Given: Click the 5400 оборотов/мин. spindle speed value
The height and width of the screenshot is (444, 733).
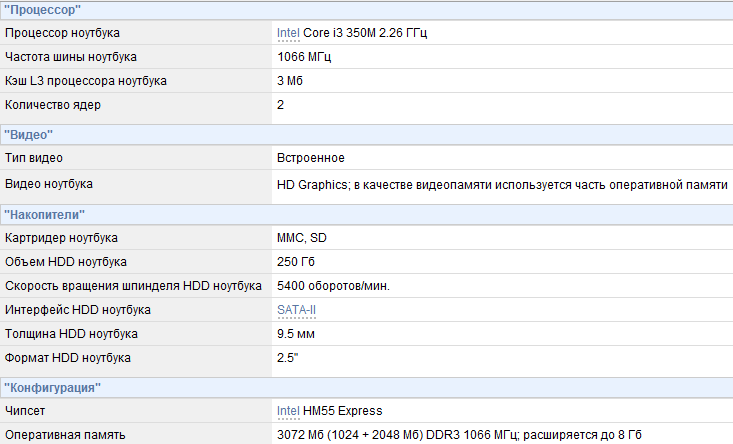Looking at the screenshot, I should coord(333,286).
